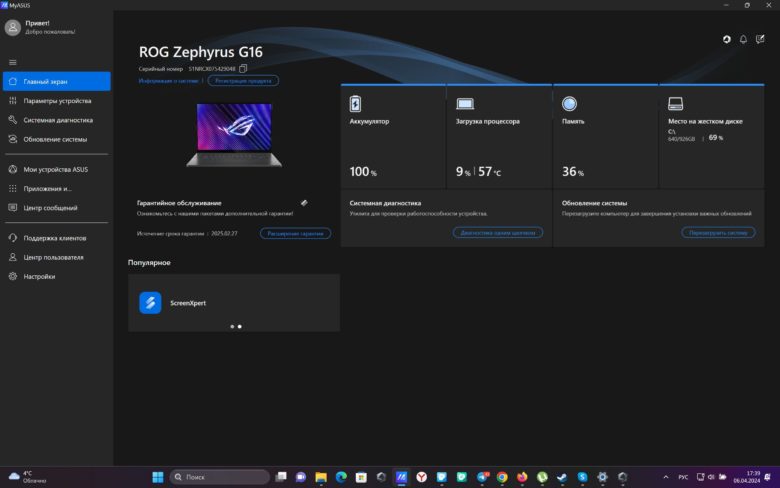Open Steam from the taskbar
This screenshot has height=488, width=780.
coord(562,477)
